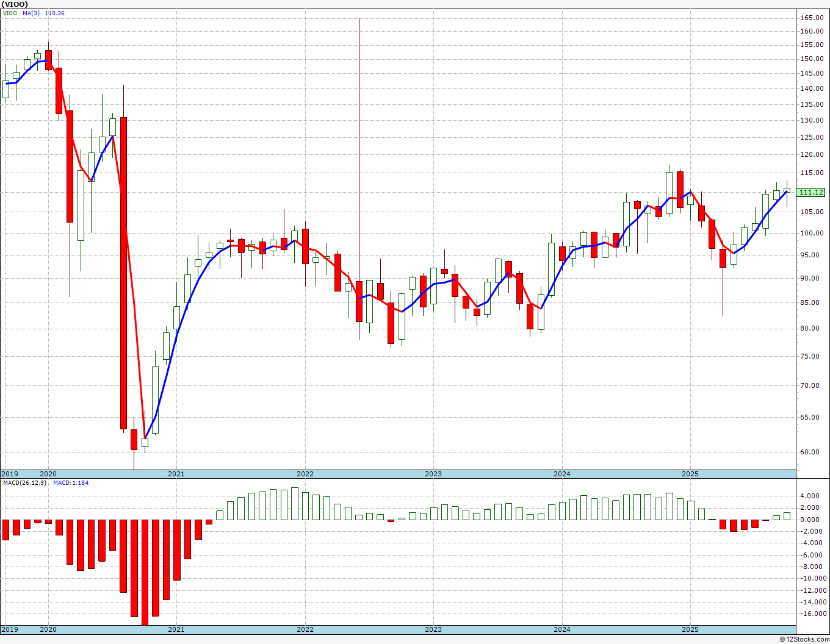Click the MA(3) moving average legend label
Viewport: 830px width, 644px height.
[x=31, y=13]
